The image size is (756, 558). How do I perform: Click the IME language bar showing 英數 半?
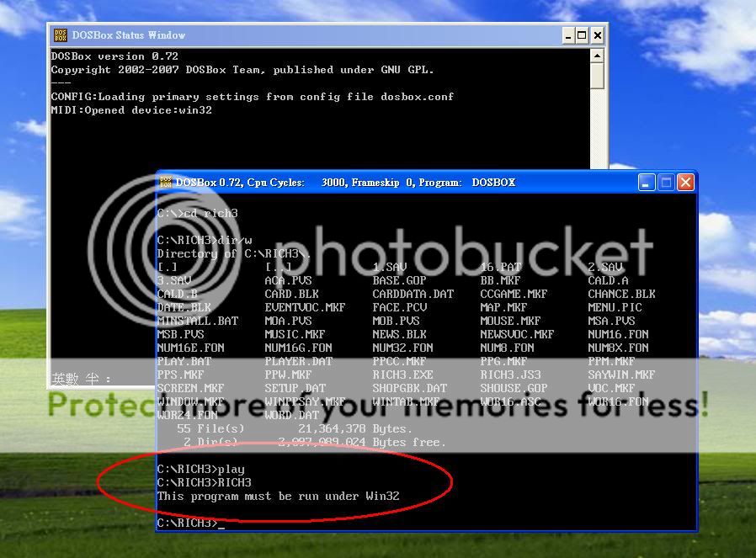[82, 379]
